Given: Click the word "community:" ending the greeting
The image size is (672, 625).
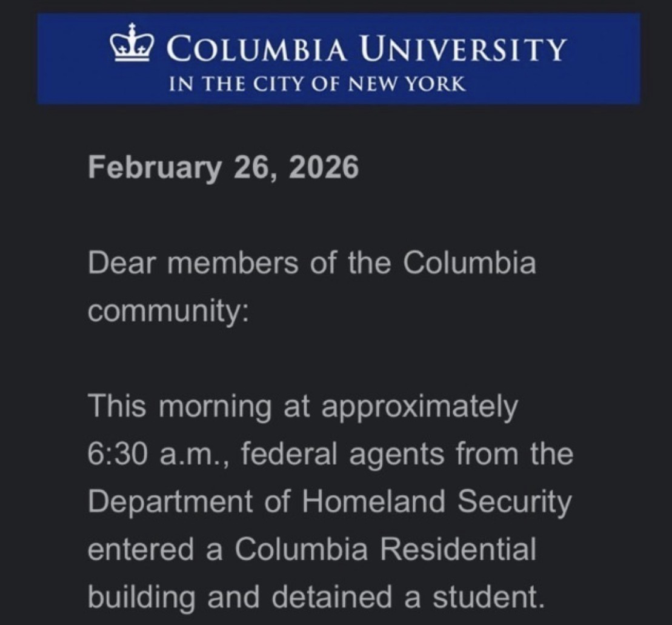Looking at the screenshot, I should coord(168,311).
